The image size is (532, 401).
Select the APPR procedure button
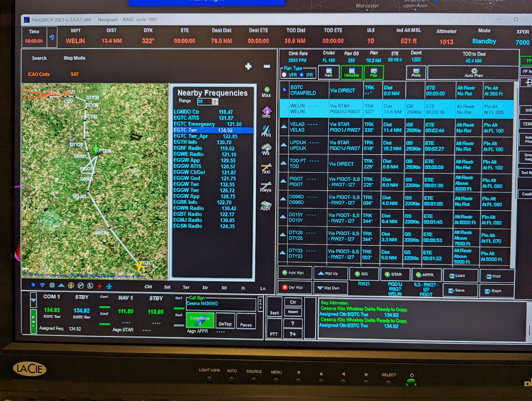(x=426, y=275)
